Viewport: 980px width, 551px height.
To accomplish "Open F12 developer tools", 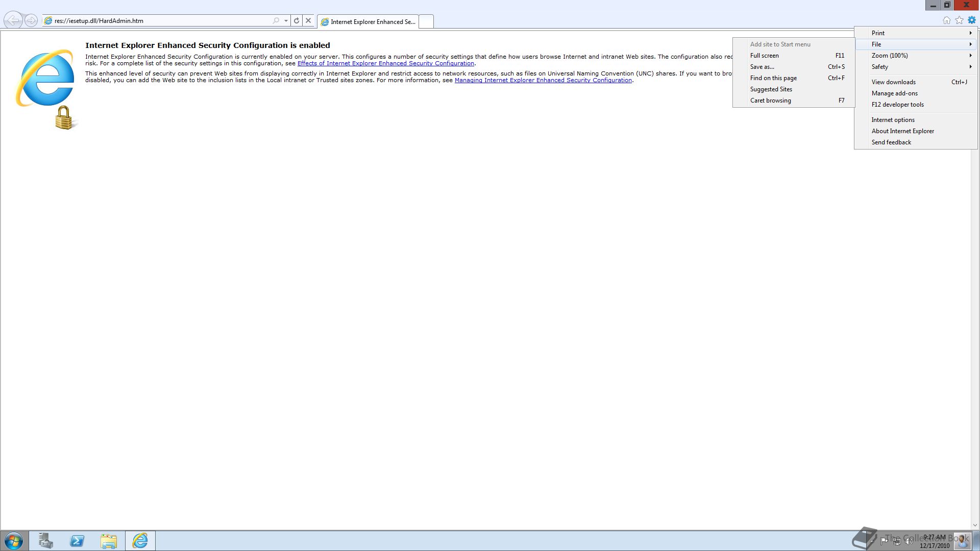I will pyautogui.click(x=916, y=105).
